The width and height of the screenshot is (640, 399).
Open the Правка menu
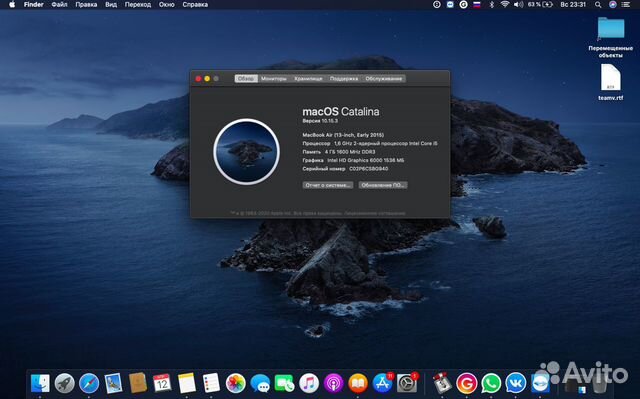pyautogui.click(x=86, y=4)
